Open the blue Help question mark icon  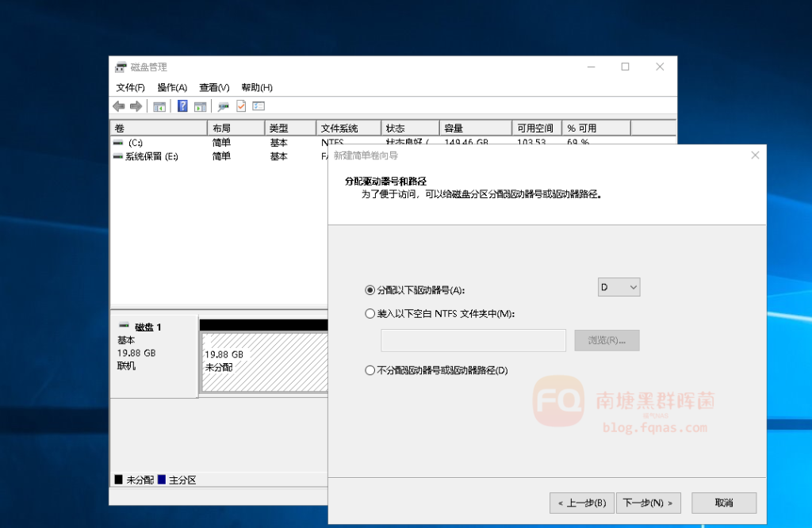click(182, 106)
